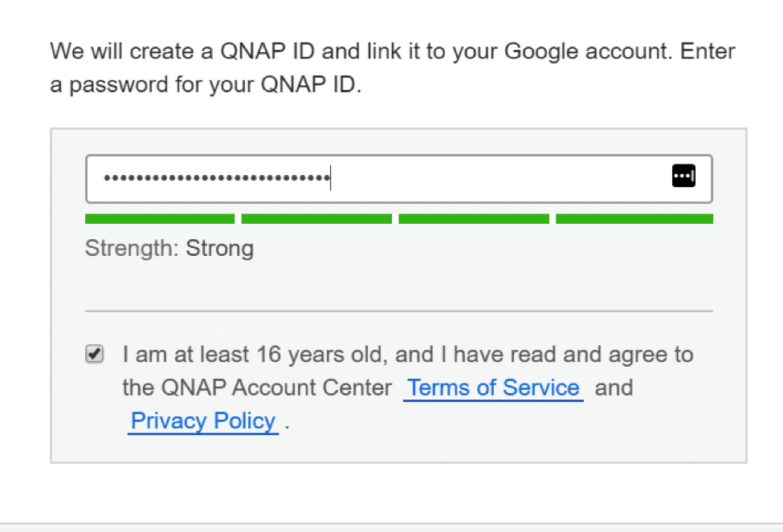Uncheck the 16 years old agreement checkbox
Screen dimensions: 783x532
point(94,354)
